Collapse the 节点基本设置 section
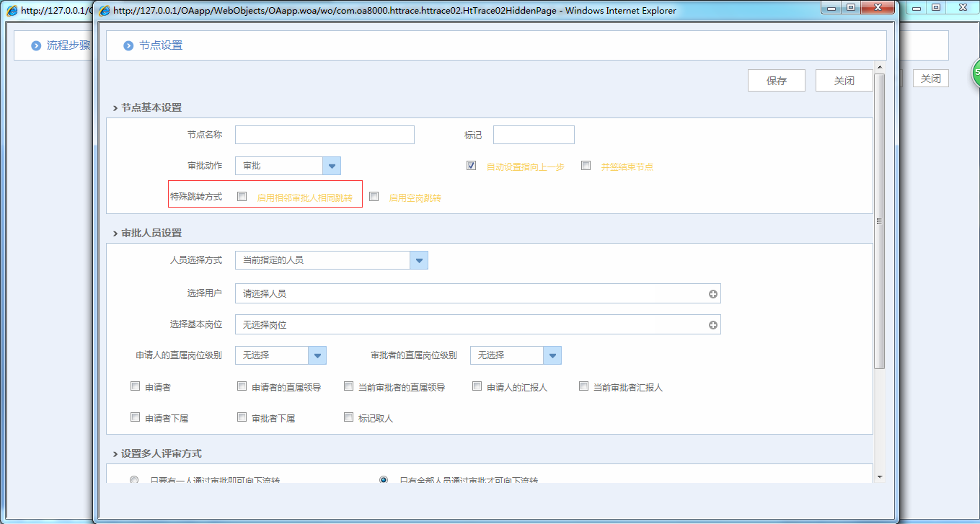This screenshot has height=524, width=980. coord(115,108)
